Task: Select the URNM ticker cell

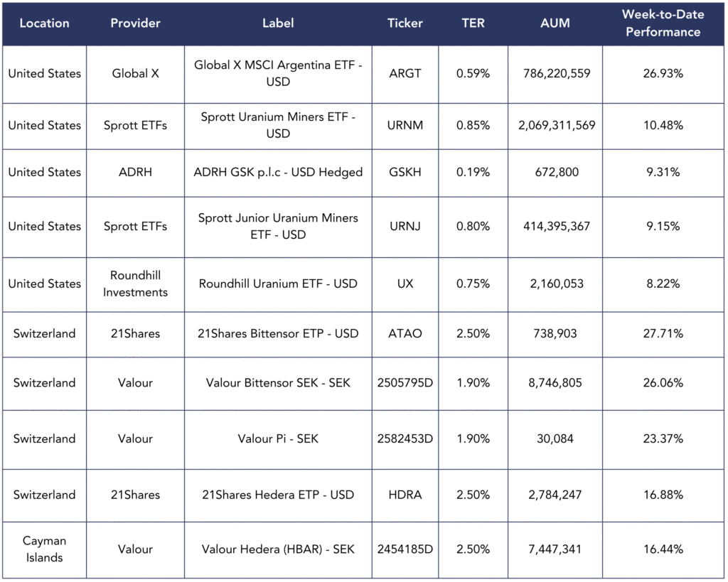Action: [x=405, y=125]
